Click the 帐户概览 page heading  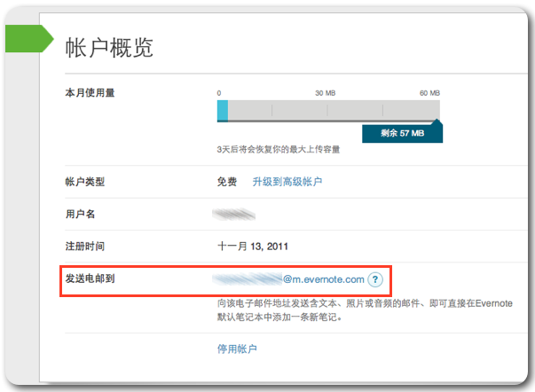(110, 47)
